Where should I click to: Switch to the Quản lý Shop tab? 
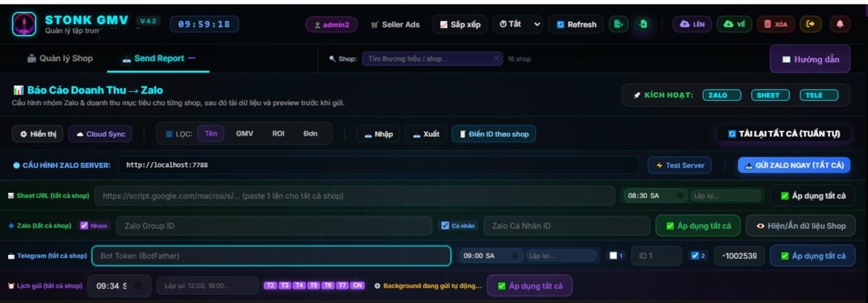(60, 58)
